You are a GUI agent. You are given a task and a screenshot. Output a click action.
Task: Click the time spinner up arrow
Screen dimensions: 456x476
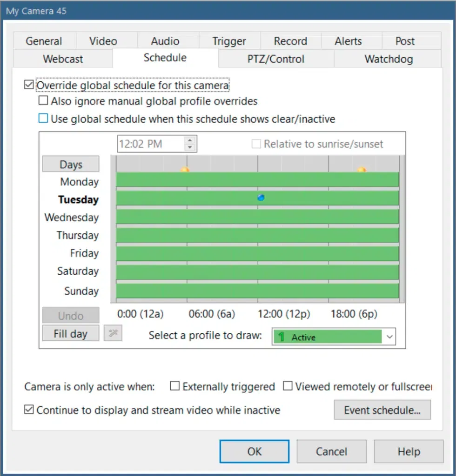(189, 140)
